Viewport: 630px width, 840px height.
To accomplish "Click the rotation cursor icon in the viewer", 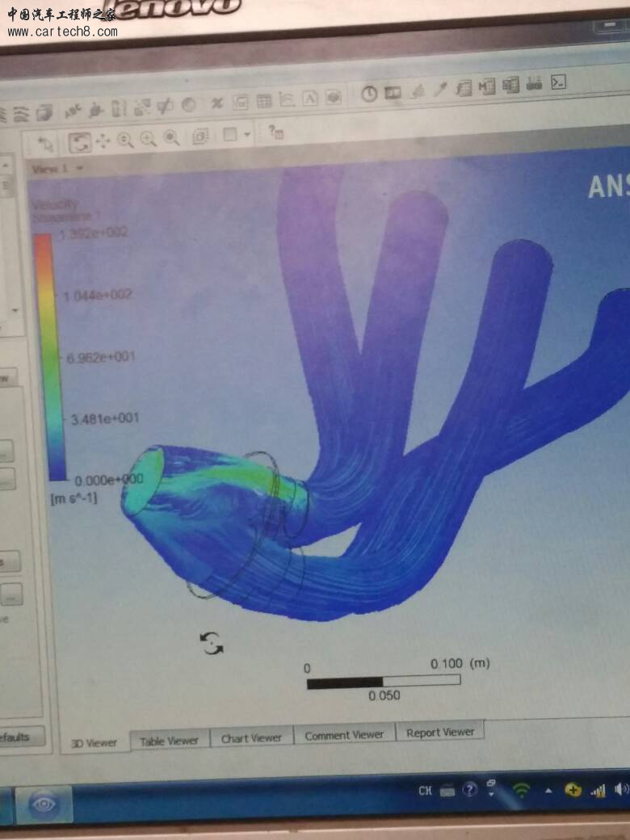I will tap(212, 644).
